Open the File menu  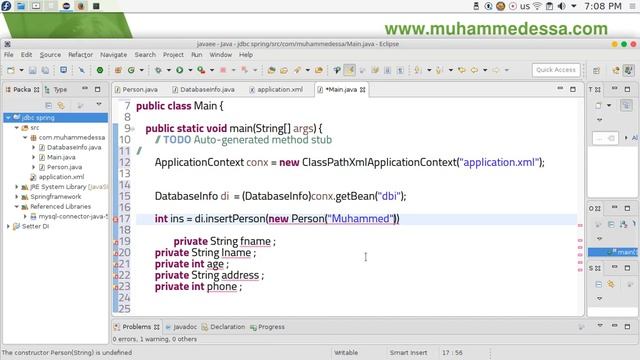tap(9, 55)
